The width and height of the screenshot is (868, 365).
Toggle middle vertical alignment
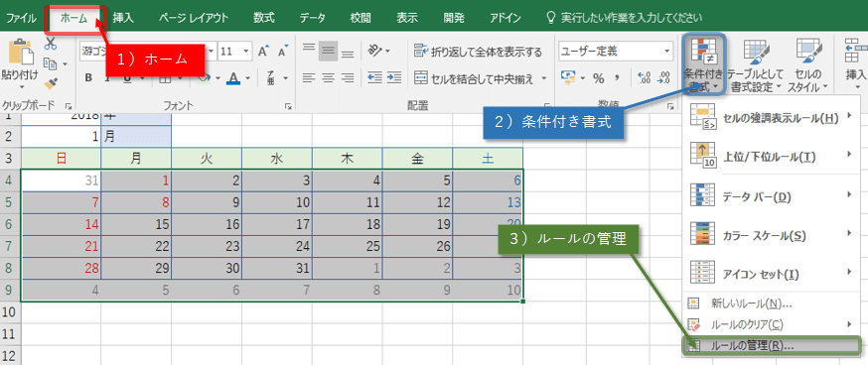[x=329, y=51]
